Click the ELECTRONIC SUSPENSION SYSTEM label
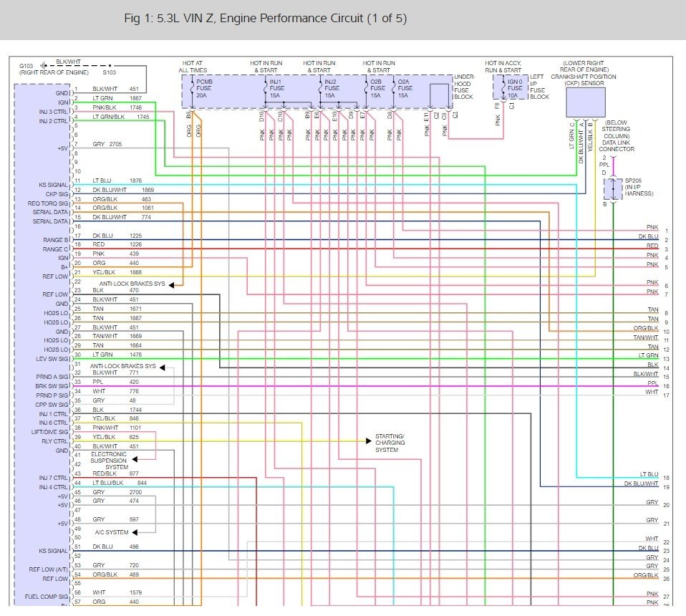The width and height of the screenshot is (686, 616). (x=109, y=461)
